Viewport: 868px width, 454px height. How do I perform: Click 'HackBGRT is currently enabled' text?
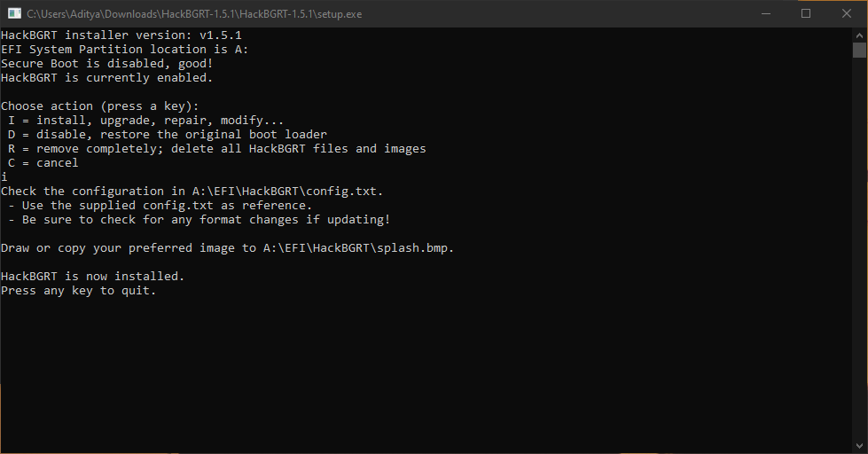coord(106,78)
